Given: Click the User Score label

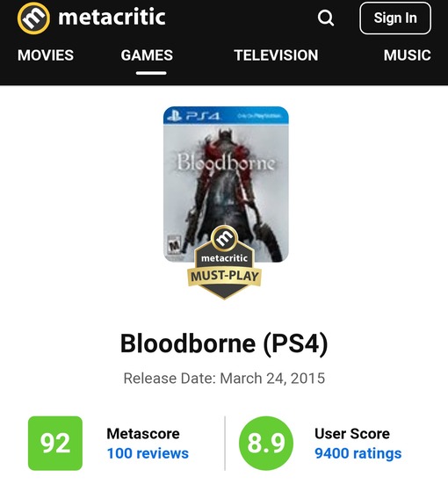Looking at the screenshot, I should 352,434.
